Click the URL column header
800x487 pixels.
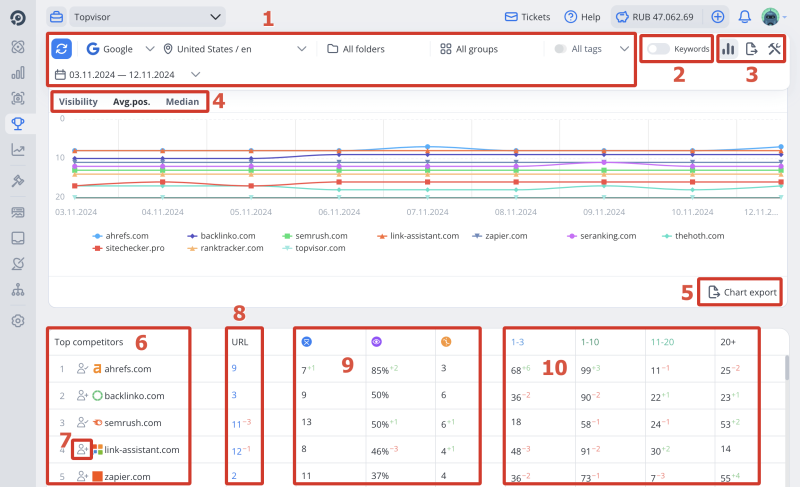(240, 342)
